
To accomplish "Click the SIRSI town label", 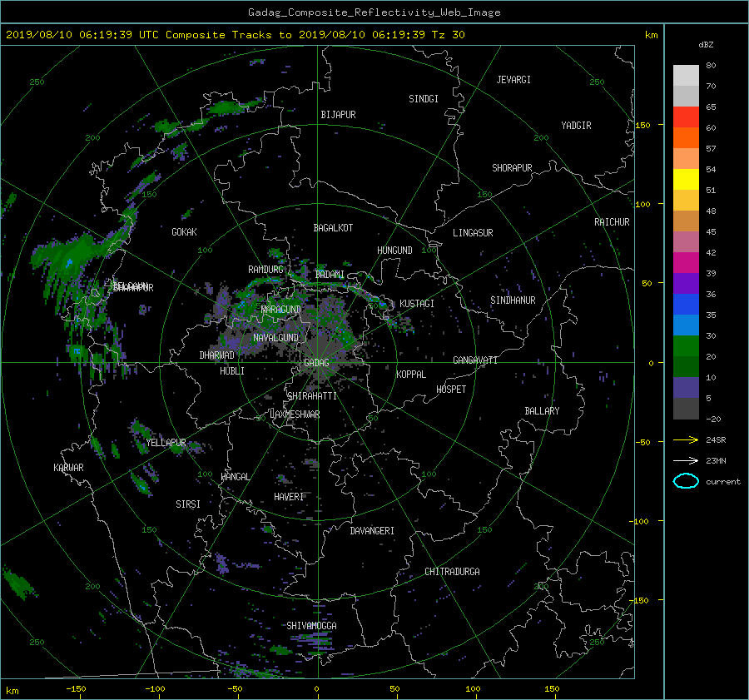I will point(188,504).
